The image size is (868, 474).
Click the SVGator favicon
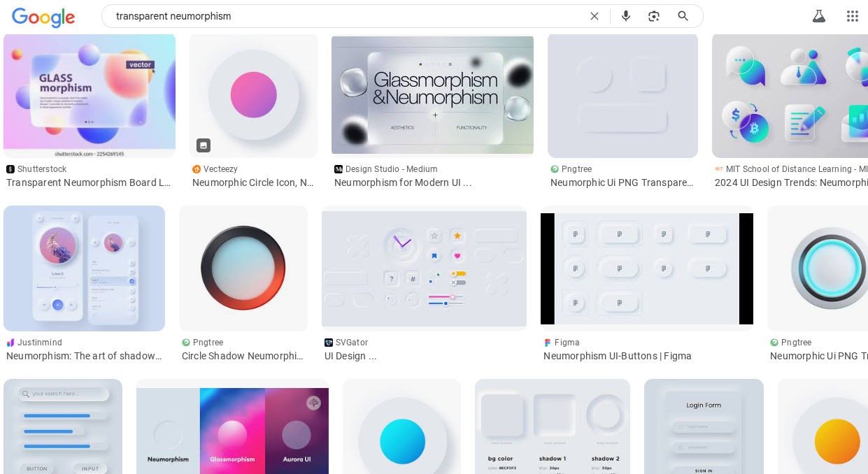point(329,343)
